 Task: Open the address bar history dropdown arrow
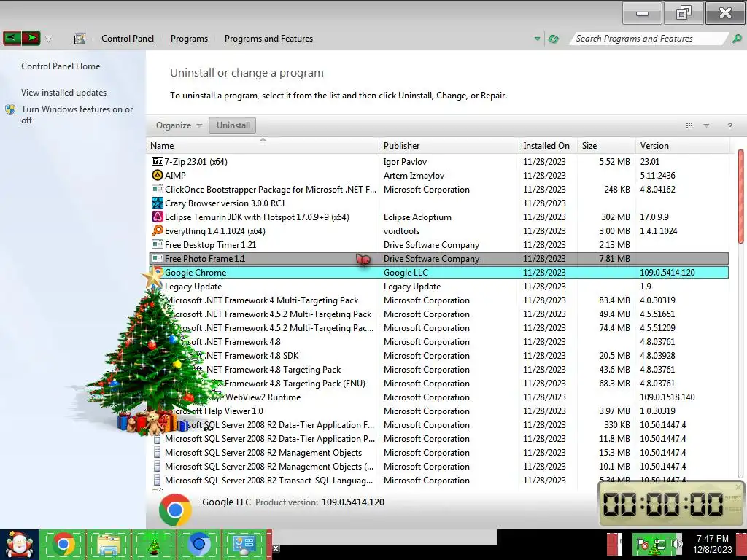pos(538,39)
